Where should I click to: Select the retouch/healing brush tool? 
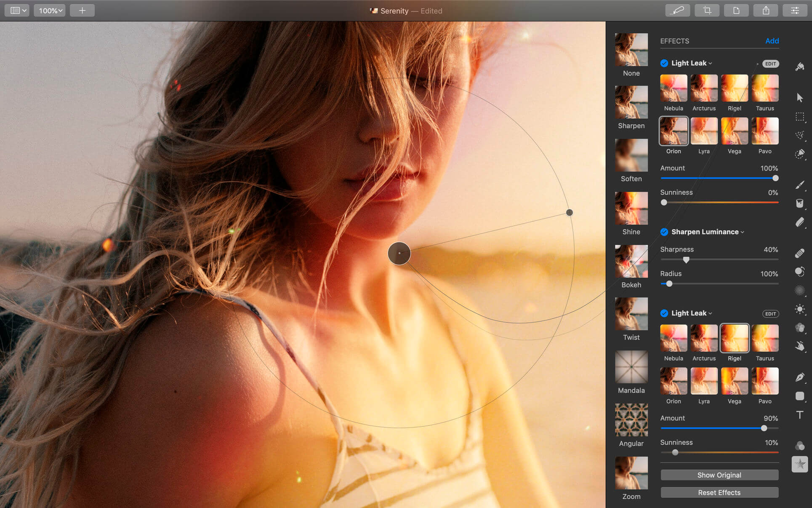(800, 251)
